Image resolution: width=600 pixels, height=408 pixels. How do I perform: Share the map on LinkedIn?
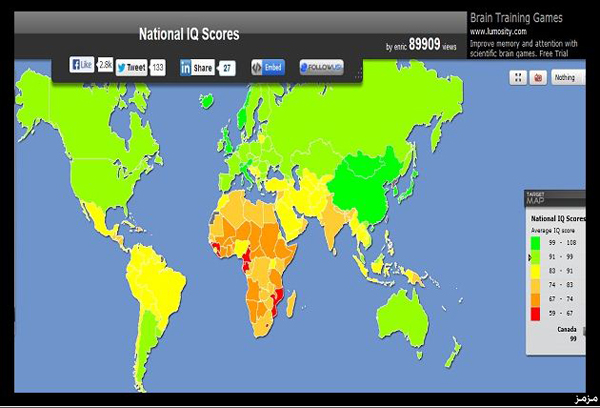[197, 67]
